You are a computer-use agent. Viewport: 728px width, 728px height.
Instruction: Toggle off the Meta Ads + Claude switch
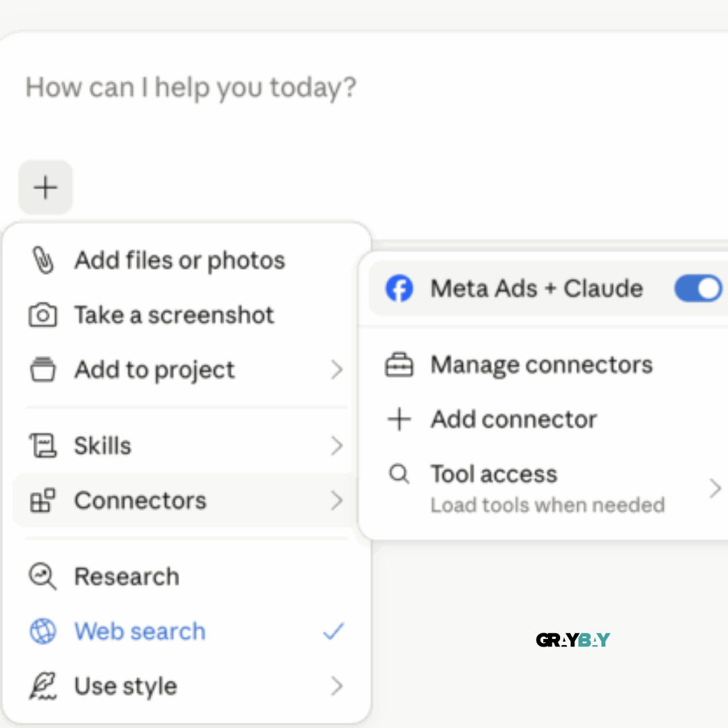[x=698, y=289]
